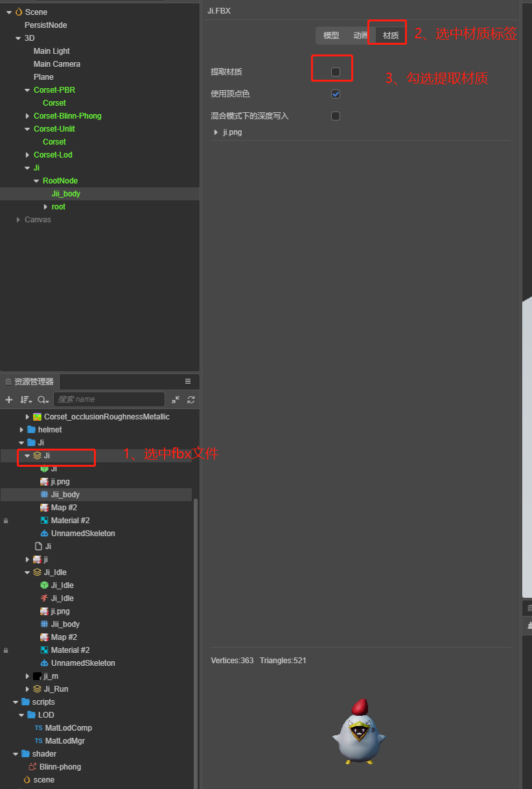Enable the 提取材质 checkbox
Image resolution: width=532 pixels, height=789 pixels.
point(336,72)
